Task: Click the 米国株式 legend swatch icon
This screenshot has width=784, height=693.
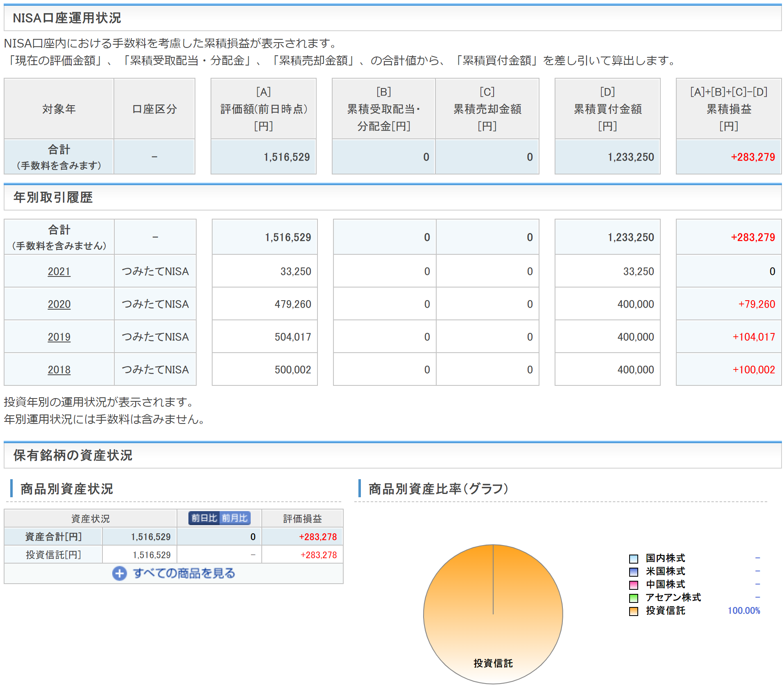Action: click(633, 572)
